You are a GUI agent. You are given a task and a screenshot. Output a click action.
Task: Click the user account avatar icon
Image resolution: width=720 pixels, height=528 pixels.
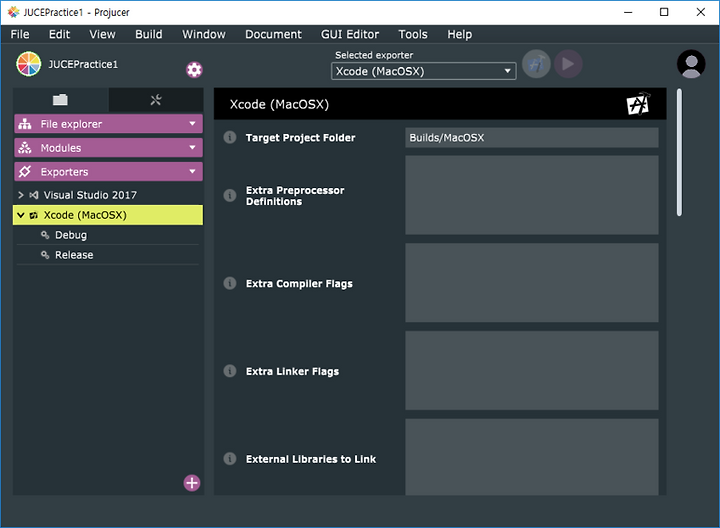(691, 64)
